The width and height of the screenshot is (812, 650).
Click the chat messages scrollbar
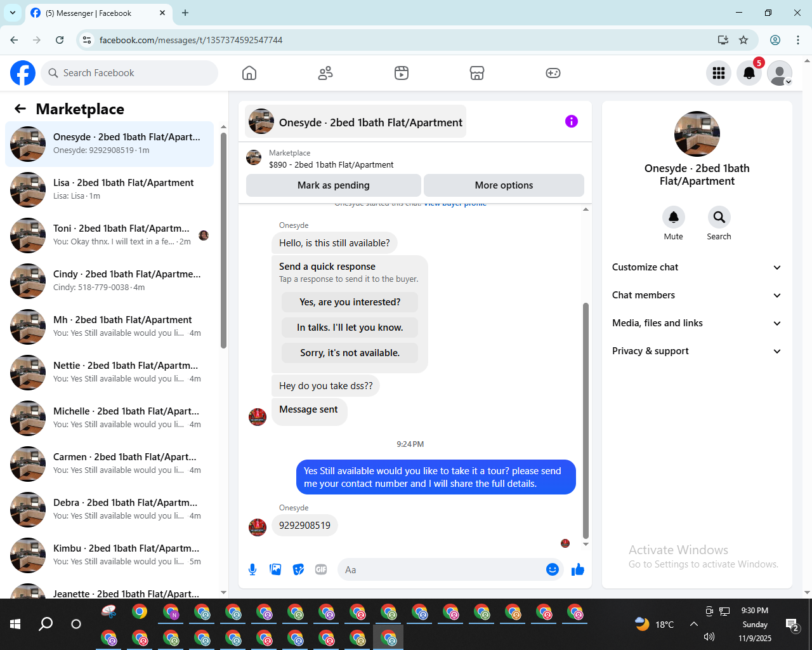click(x=586, y=420)
